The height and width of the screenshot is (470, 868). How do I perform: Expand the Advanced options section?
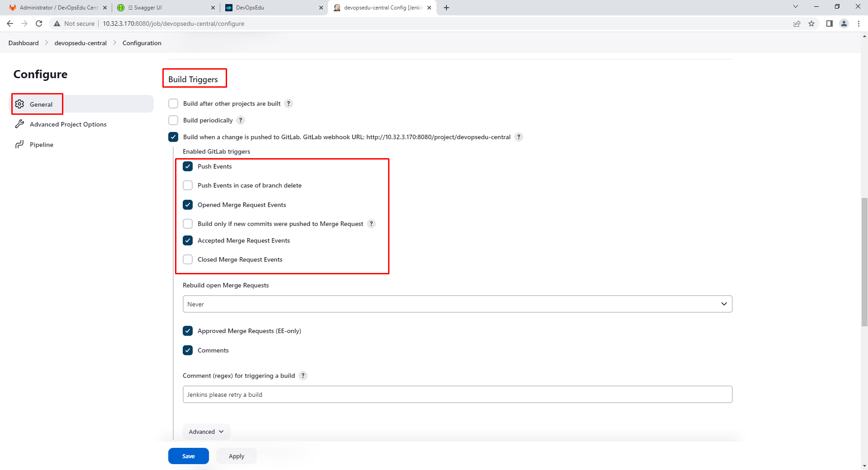[206, 432]
